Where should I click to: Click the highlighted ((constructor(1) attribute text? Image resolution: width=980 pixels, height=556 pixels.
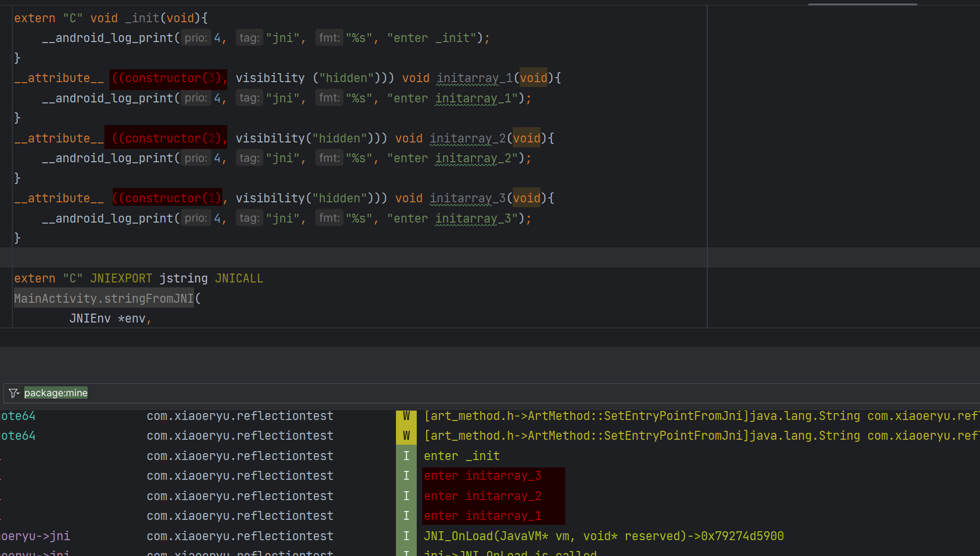click(167, 198)
